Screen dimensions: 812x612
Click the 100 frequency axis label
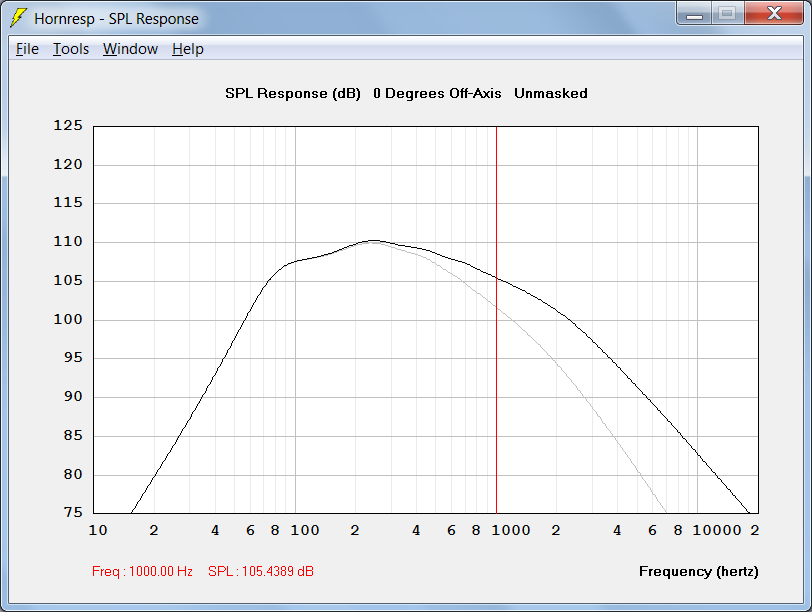305,530
